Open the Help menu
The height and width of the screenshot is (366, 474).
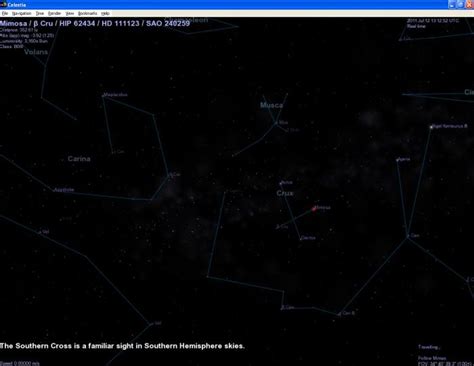pos(105,13)
